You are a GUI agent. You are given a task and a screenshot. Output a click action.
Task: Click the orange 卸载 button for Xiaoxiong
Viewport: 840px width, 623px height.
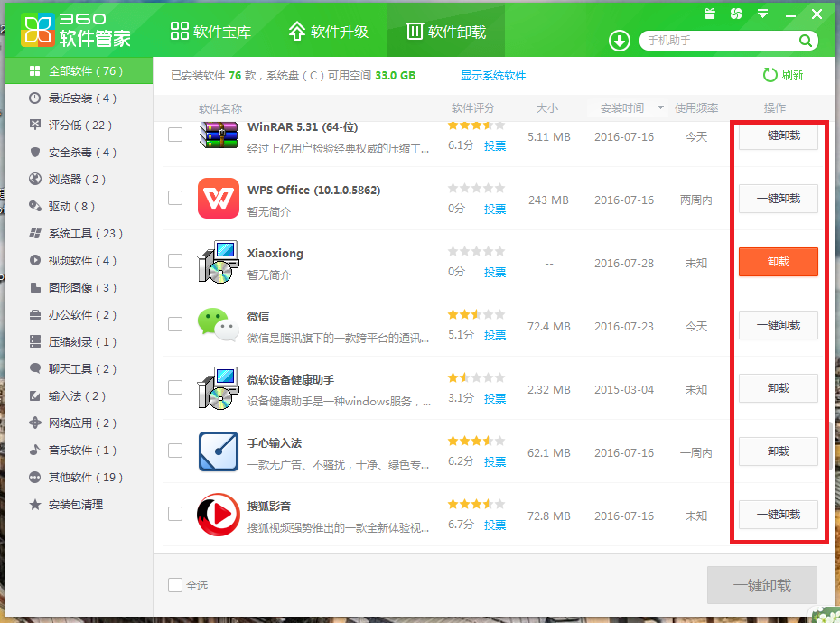779,262
